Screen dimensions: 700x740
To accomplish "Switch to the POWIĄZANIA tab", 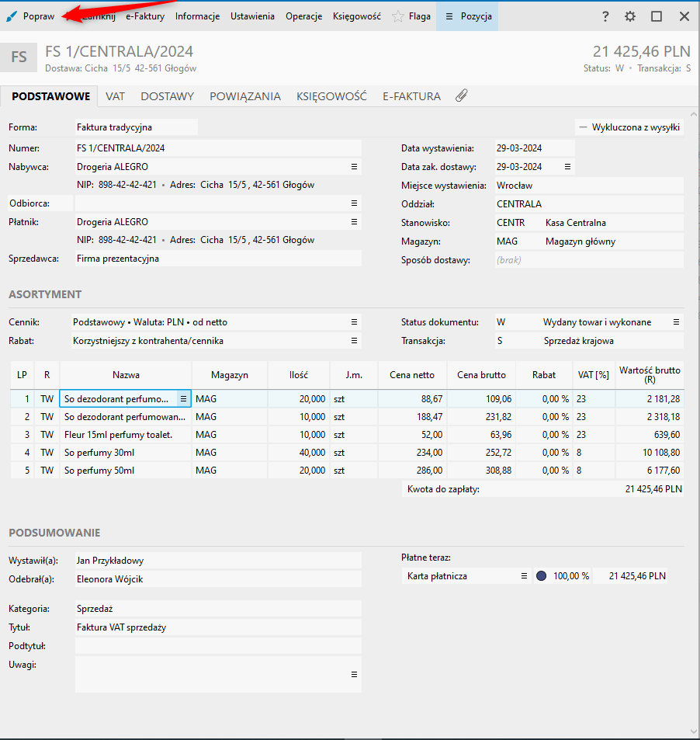I will click(x=245, y=96).
